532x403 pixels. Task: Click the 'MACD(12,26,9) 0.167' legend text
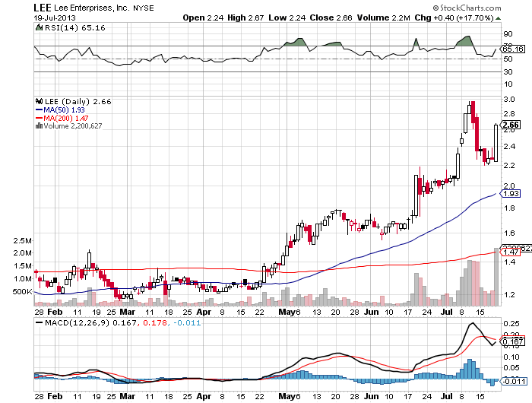pyautogui.click(x=91, y=322)
